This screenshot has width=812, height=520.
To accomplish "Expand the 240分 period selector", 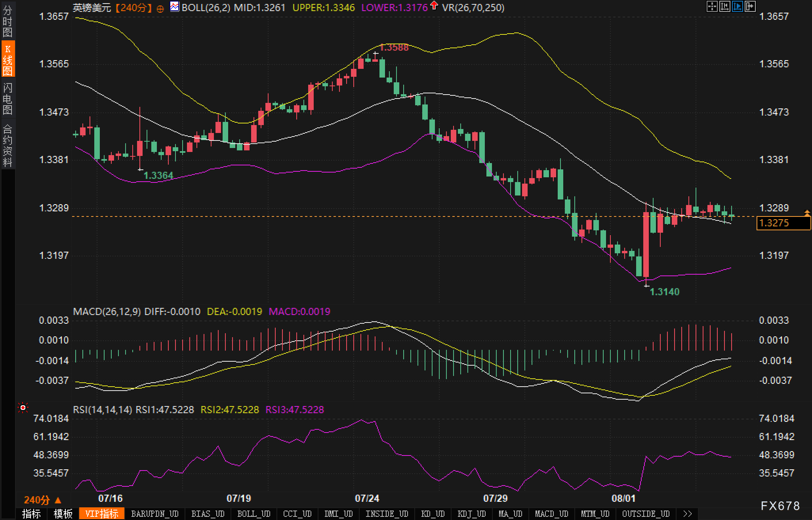I will (x=43, y=500).
